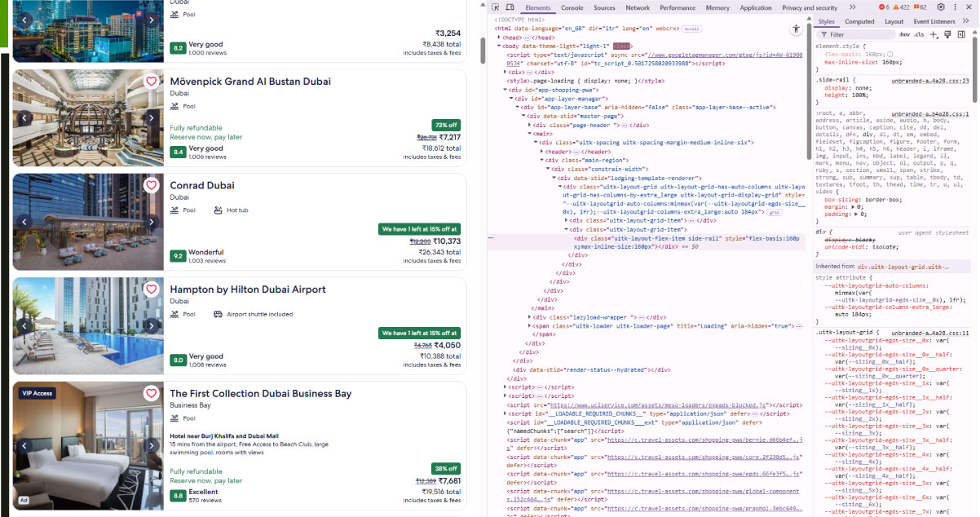Toggle element classes with .cls button
Viewport: 980px width, 517px height.
[918, 34]
